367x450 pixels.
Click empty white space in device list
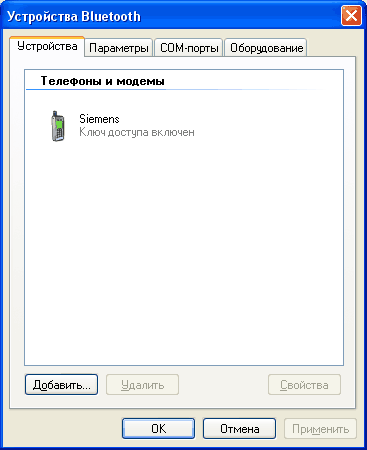tap(183, 250)
